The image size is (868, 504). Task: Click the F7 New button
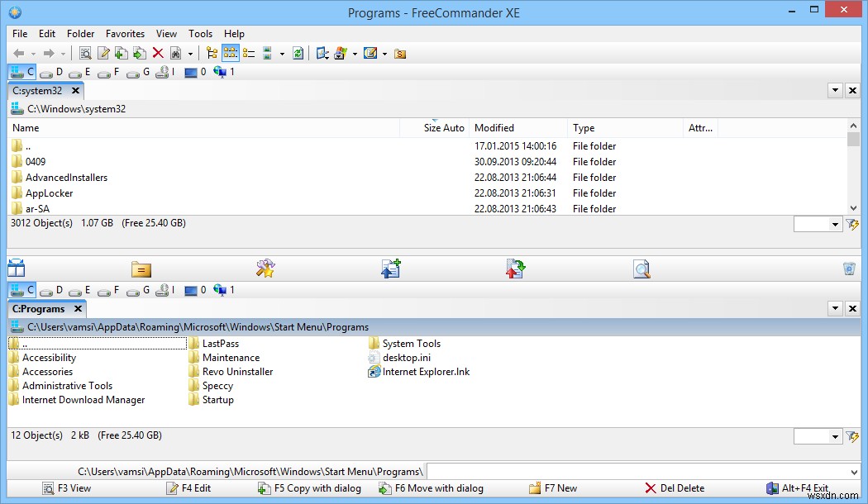point(554,487)
